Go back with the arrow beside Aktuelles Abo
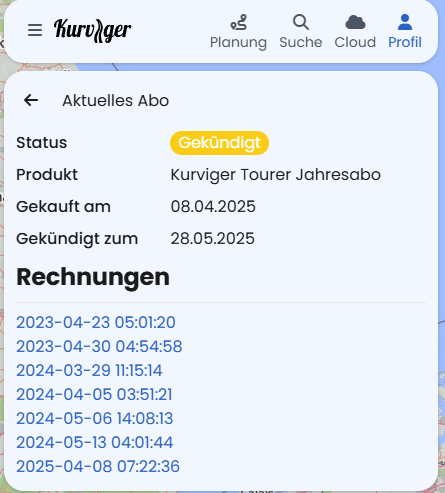Image resolution: width=445 pixels, height=493 pixels. 31,100
